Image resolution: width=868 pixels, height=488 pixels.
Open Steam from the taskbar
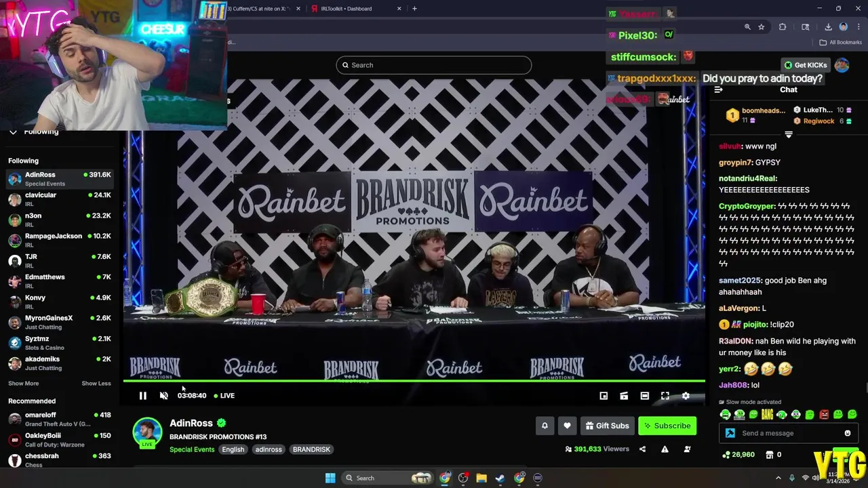click(x=500, y=478)
